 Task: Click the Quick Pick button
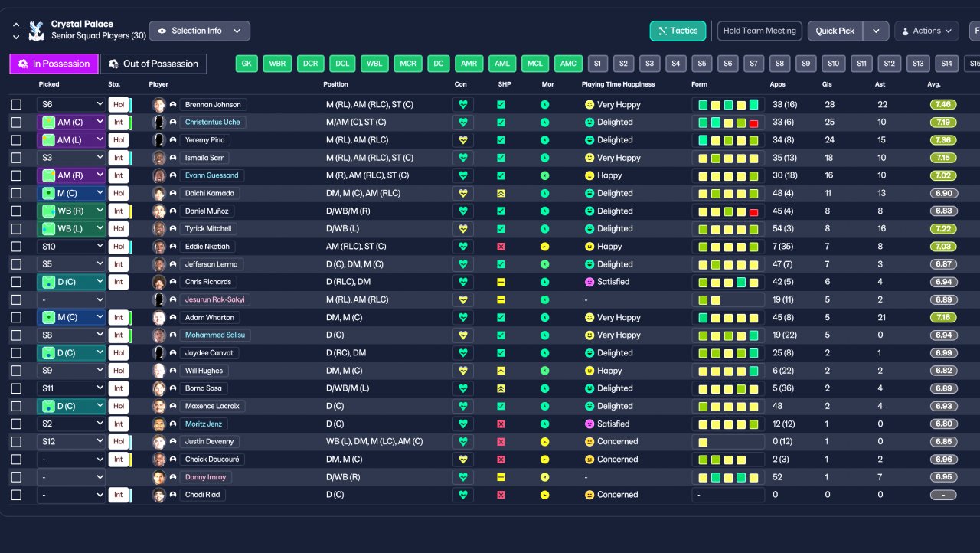(835, 31)
